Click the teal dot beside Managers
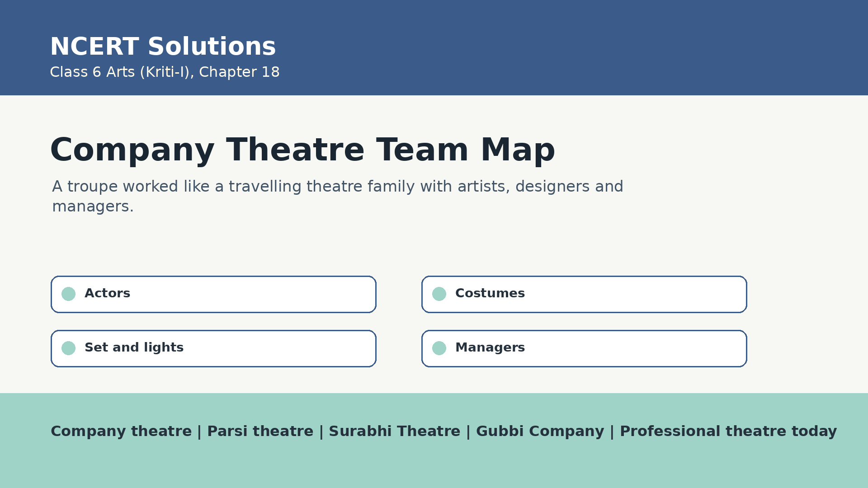The width and height of the screenshot is (868, 488). [x=439, y=348]
